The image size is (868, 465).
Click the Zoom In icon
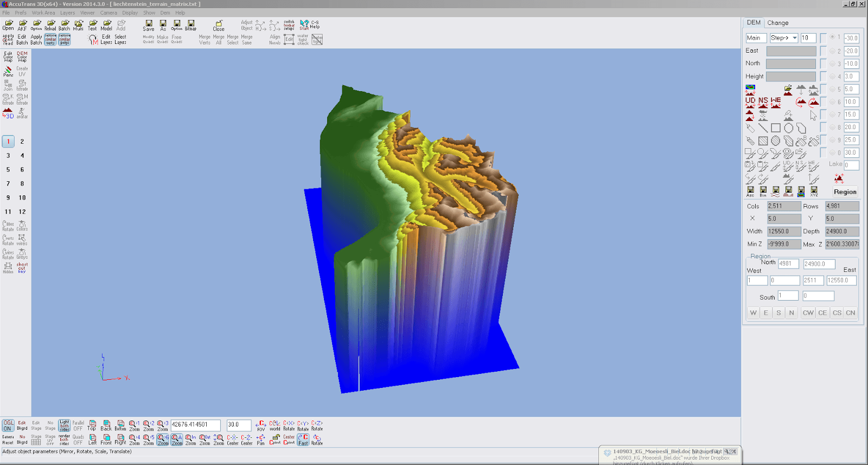191,439
